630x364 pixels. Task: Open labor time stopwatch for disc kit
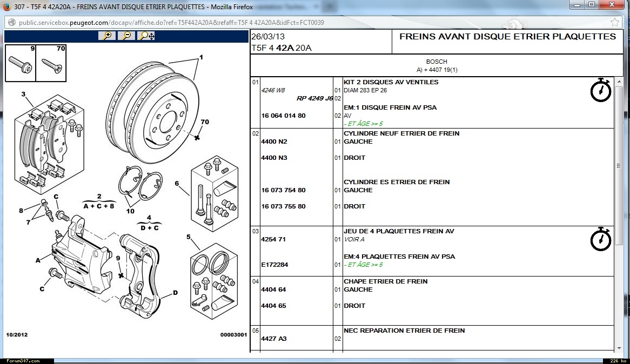[601, 90]
